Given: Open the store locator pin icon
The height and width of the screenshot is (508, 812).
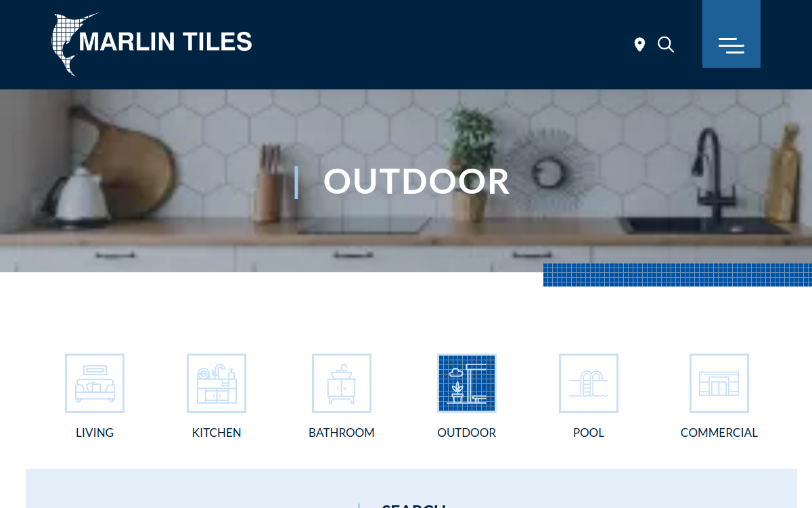Looking at the screenshot, I should coord(639,45).
